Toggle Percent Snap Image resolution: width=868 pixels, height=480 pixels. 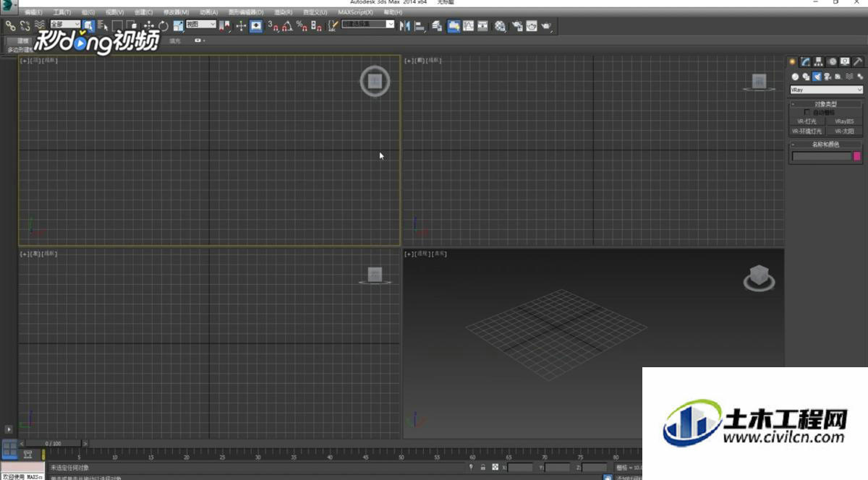pos(302,26)
